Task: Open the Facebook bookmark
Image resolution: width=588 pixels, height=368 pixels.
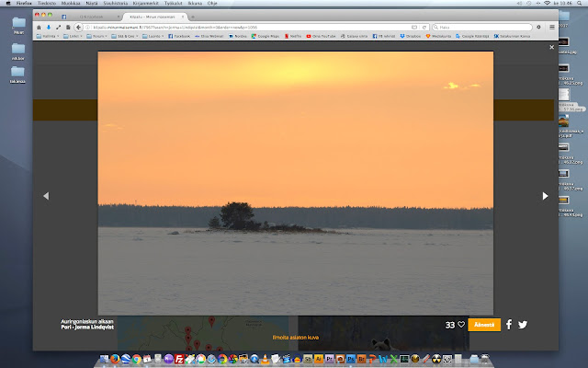Action: pyautogui.click(x=179, y=37)
